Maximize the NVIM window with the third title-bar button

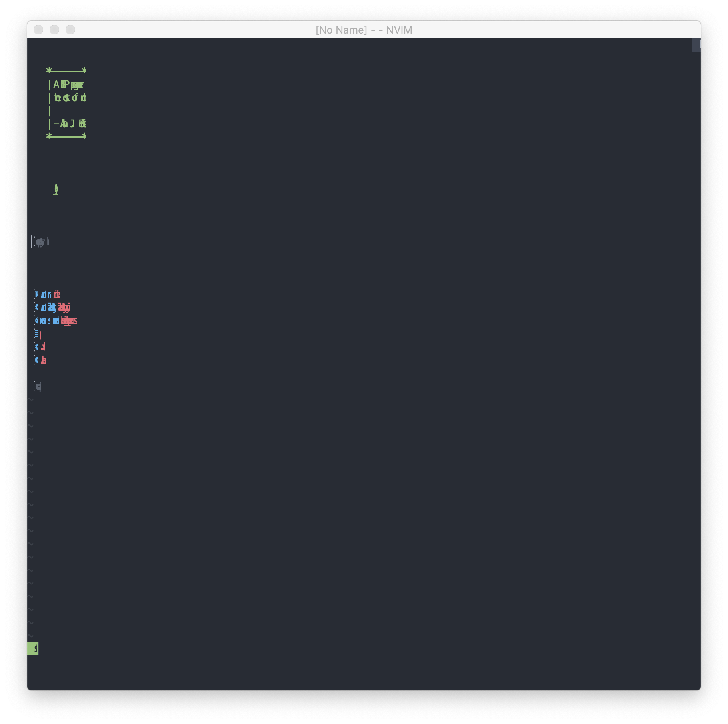click(70, 30)
